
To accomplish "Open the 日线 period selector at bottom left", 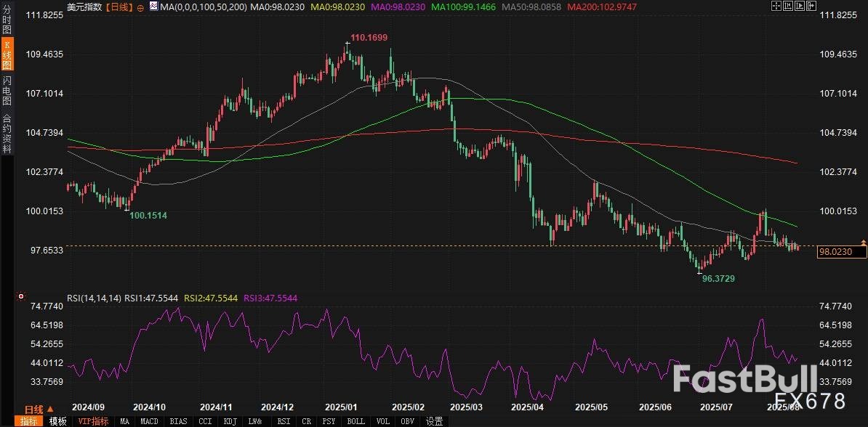I will pos(39,410).
